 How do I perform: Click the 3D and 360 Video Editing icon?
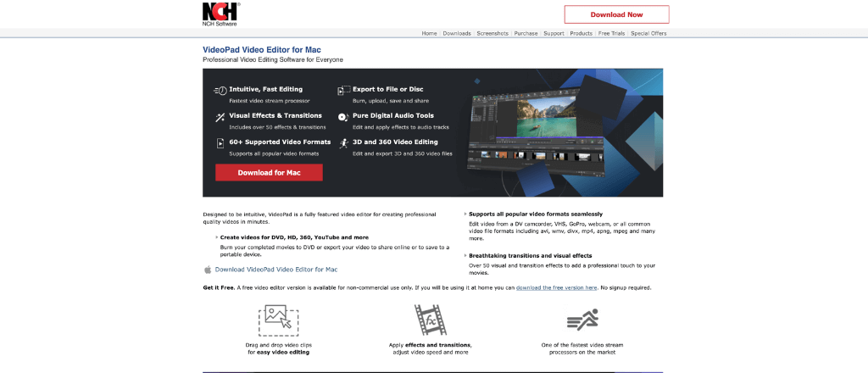pos(344,143)
